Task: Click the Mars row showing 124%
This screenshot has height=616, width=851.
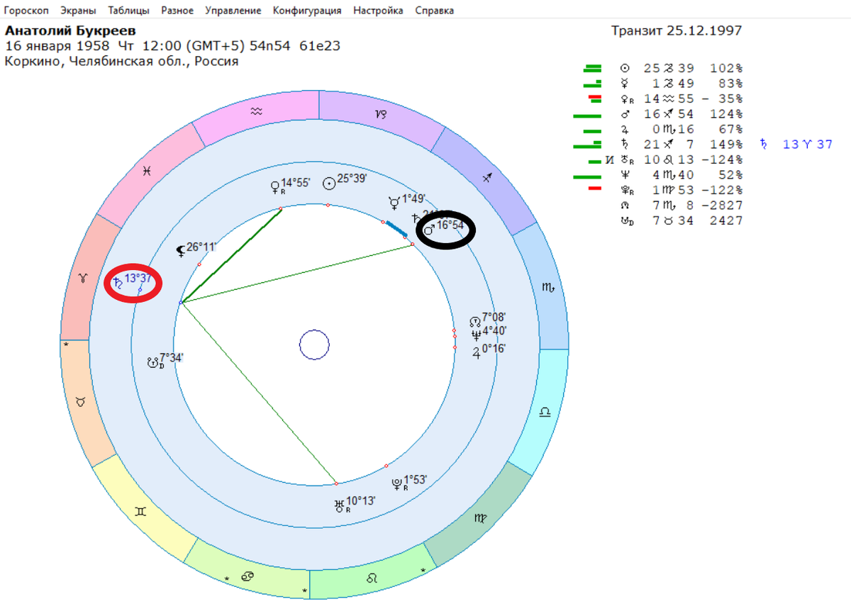Action: (681, 113)
